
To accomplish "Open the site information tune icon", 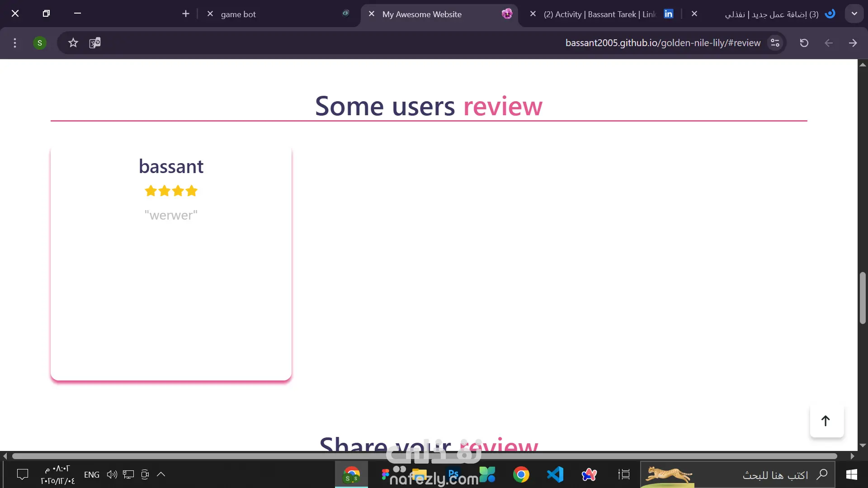I will click(x=775, y=43).
